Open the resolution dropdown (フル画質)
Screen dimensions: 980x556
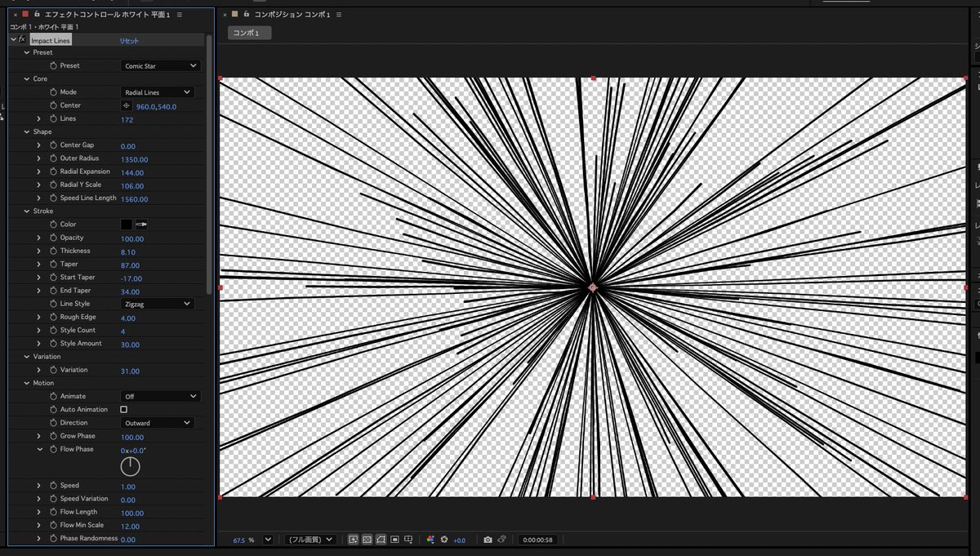tap(310, 540)
